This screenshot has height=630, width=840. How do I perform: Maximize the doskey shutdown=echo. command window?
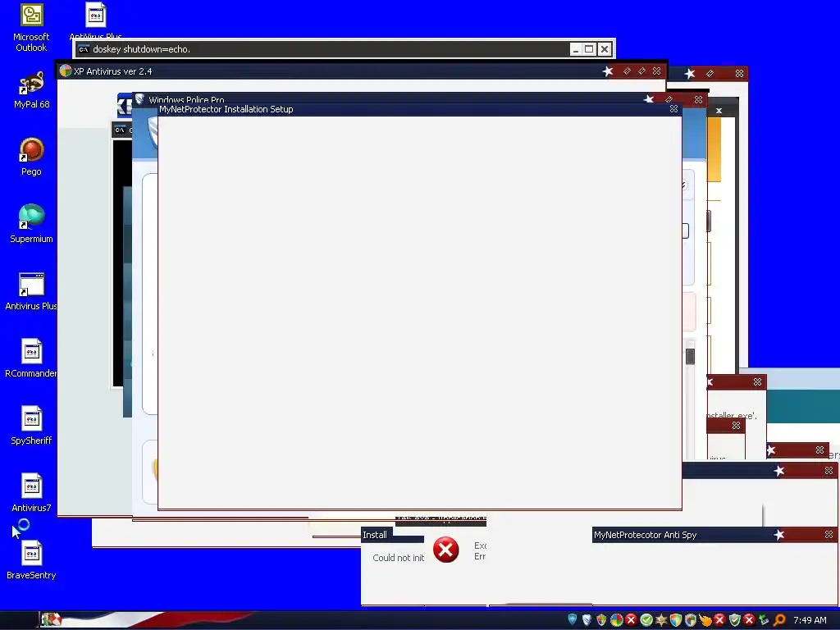coord(589,49)
